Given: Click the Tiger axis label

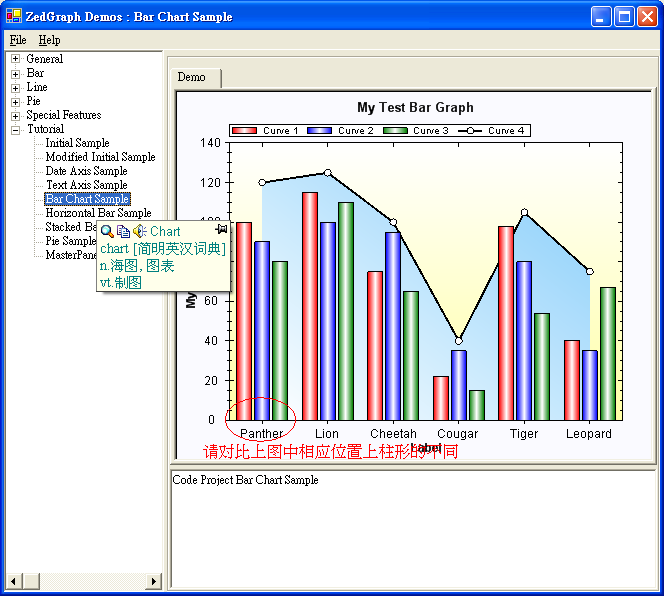Looking at the screenshot, I should point(524,434).
